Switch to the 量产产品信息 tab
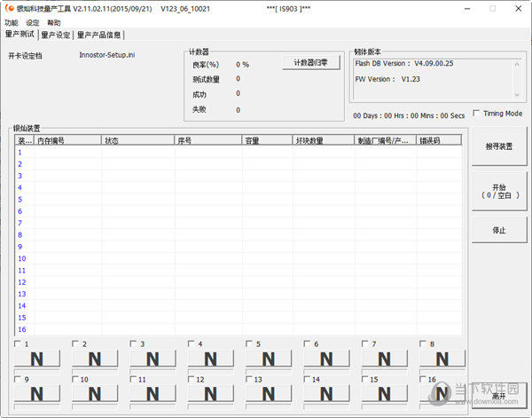Viewport: 532px width, 418px height. tap(98, 35)
